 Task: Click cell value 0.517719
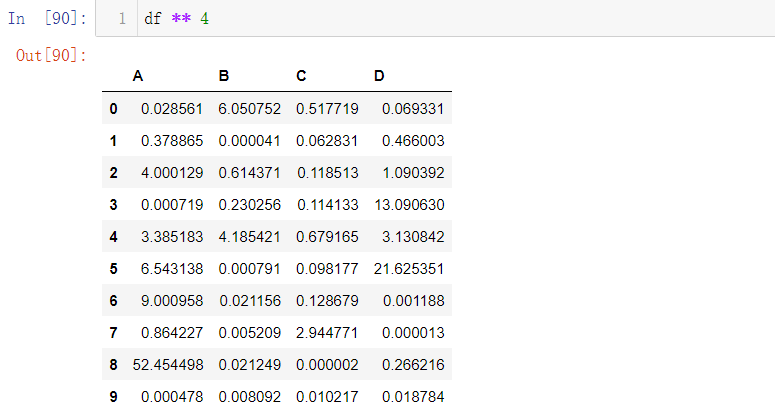[327, 109]
